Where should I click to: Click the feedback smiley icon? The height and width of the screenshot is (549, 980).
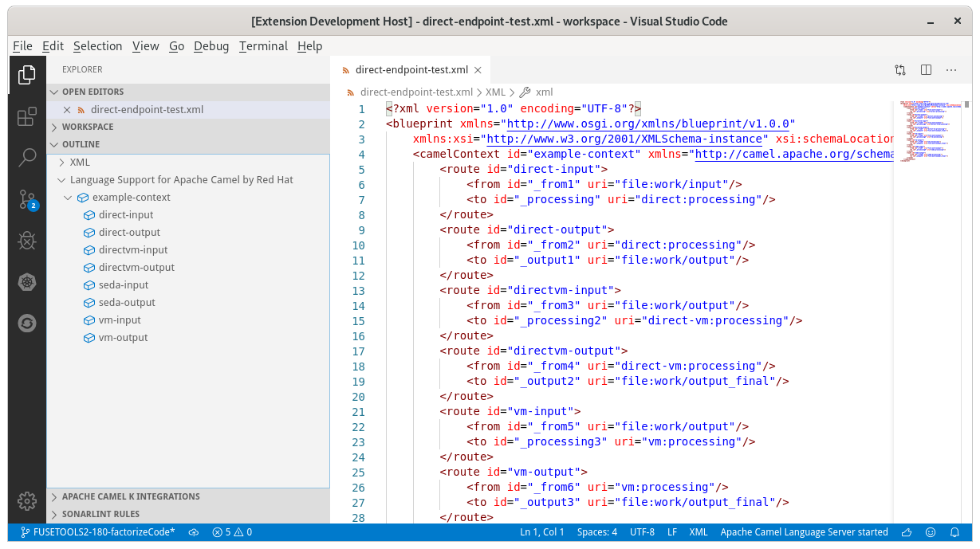(x=931, y=532)
